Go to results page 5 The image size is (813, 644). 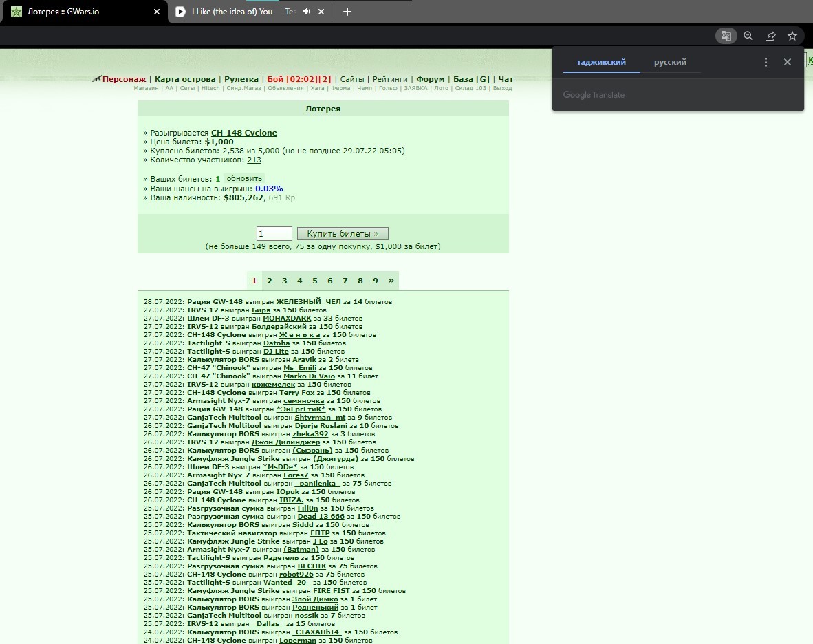point(315,281)
